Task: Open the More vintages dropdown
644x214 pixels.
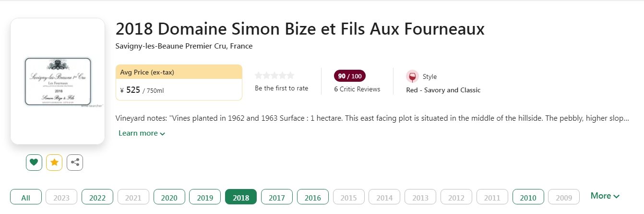Action: click(x=605, y=196)
